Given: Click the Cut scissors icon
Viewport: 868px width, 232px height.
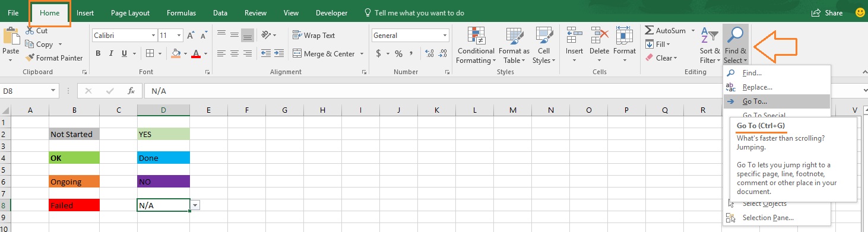Looking at the screenshot, I should point(30,31).
